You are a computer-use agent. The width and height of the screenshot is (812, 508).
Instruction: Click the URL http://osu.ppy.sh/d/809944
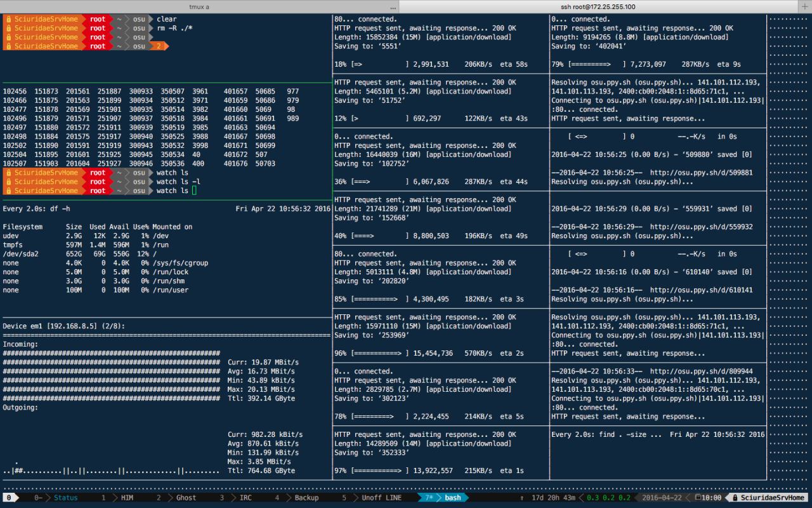[701, 371]
